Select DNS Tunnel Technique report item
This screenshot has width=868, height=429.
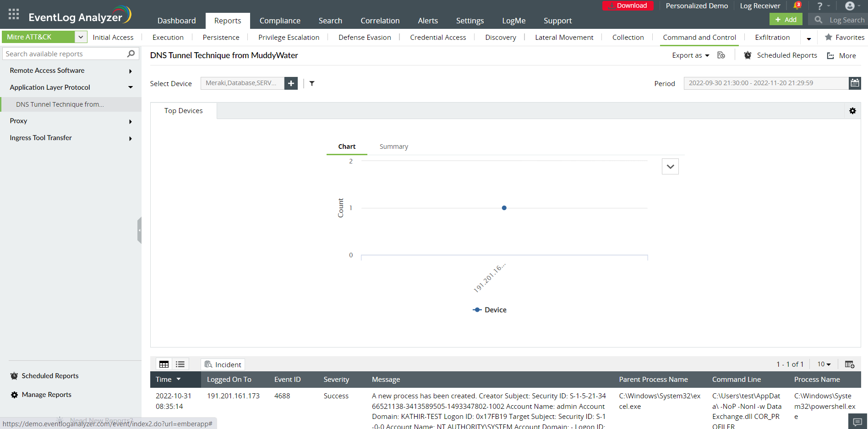[x=71, y=104]
